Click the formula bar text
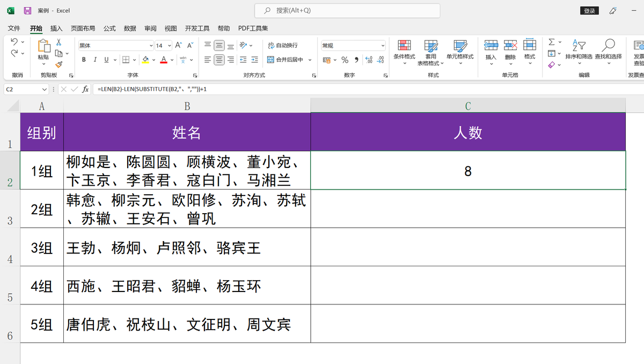 (152, 89)
